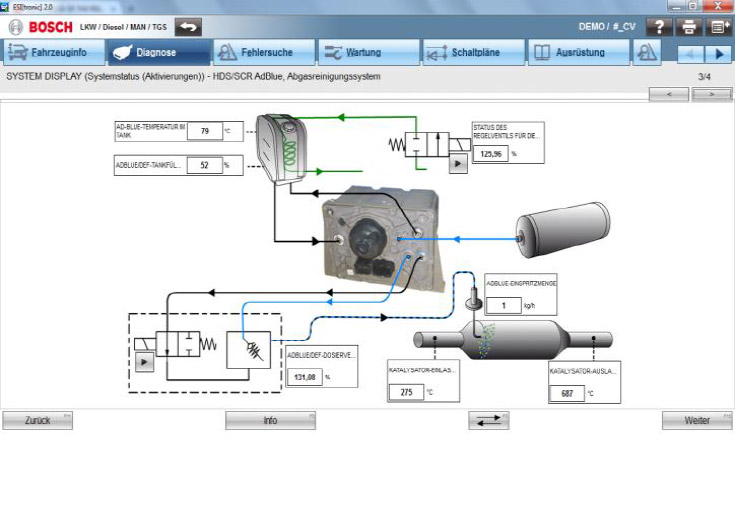Click the tab bar right arrow
Image resolution: width=735 pixels, height=515 pixels.
[x=718, y=54]
